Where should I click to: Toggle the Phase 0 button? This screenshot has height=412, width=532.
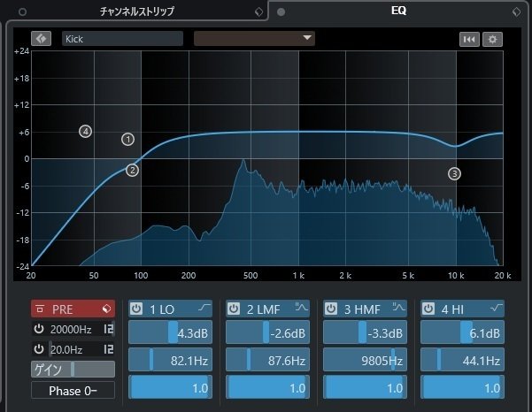tap(73, 391)
